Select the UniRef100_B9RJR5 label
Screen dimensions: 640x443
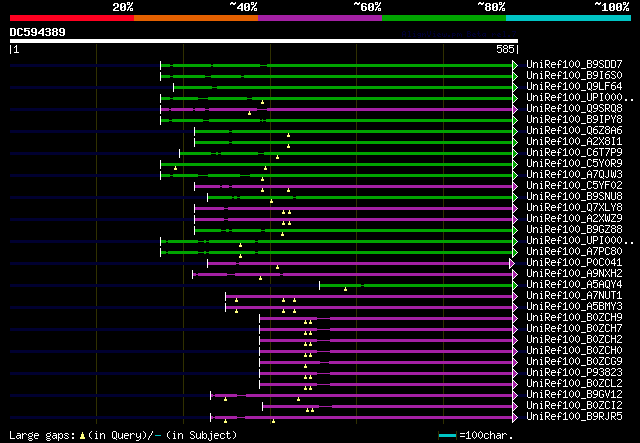coord(574,417)
